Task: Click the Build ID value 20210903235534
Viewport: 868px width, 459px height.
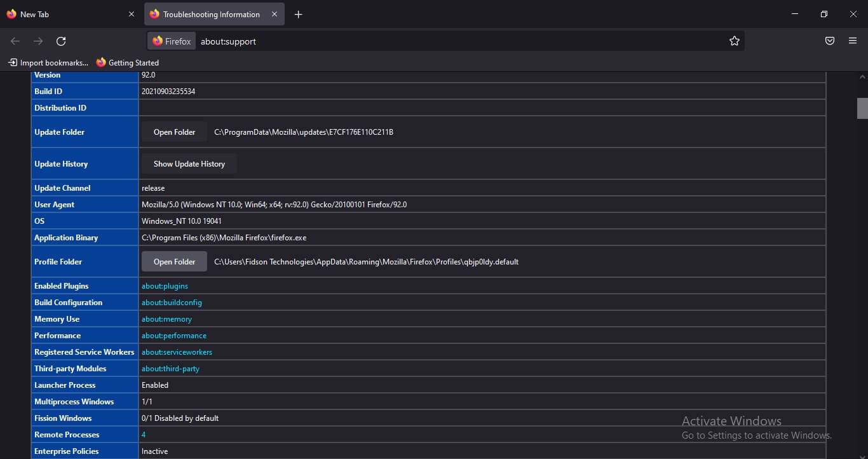Action: click(168, 92)
